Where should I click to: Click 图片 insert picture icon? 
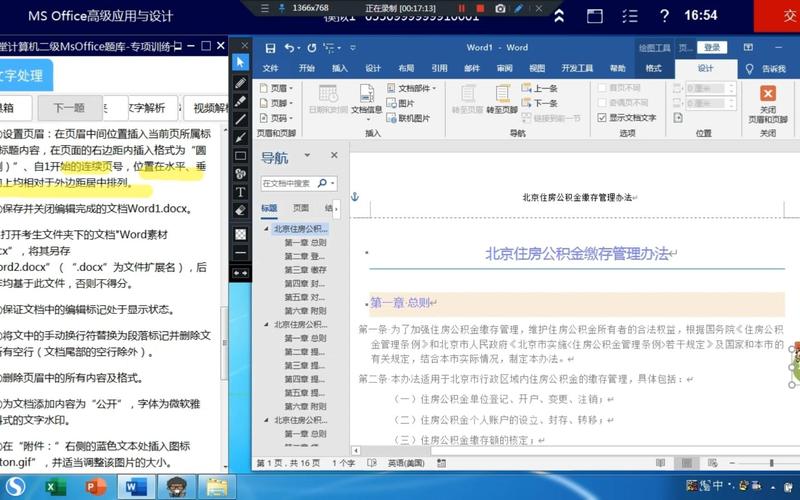tap(401, 103)
